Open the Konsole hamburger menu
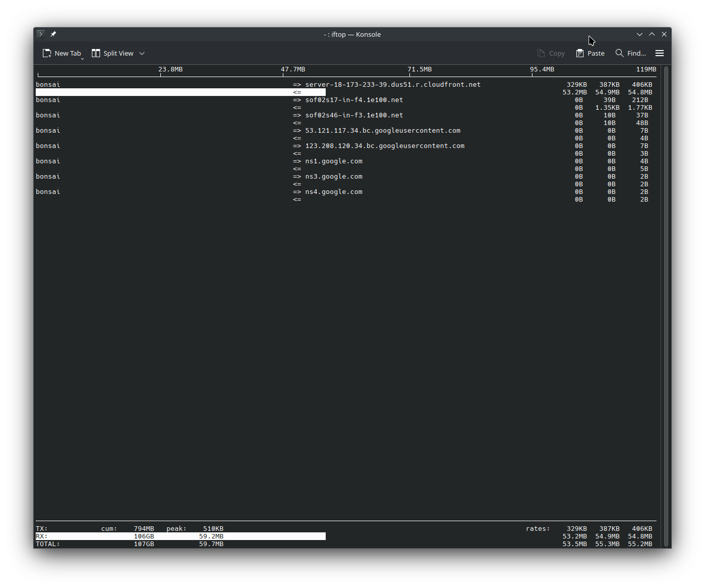The height and width of the screenshot is (588, 705). (660, 53)
